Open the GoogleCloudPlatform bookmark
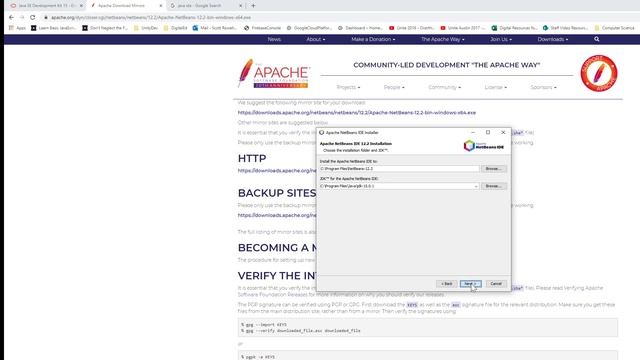Image resolution: width=640 pixels, height=360 pixels. [x=309, y=28]
